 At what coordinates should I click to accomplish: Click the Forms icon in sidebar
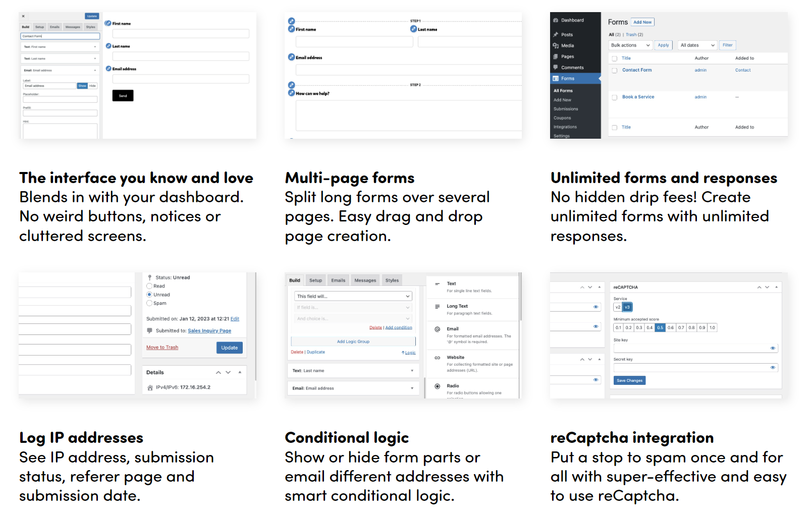tap(556, 79)
